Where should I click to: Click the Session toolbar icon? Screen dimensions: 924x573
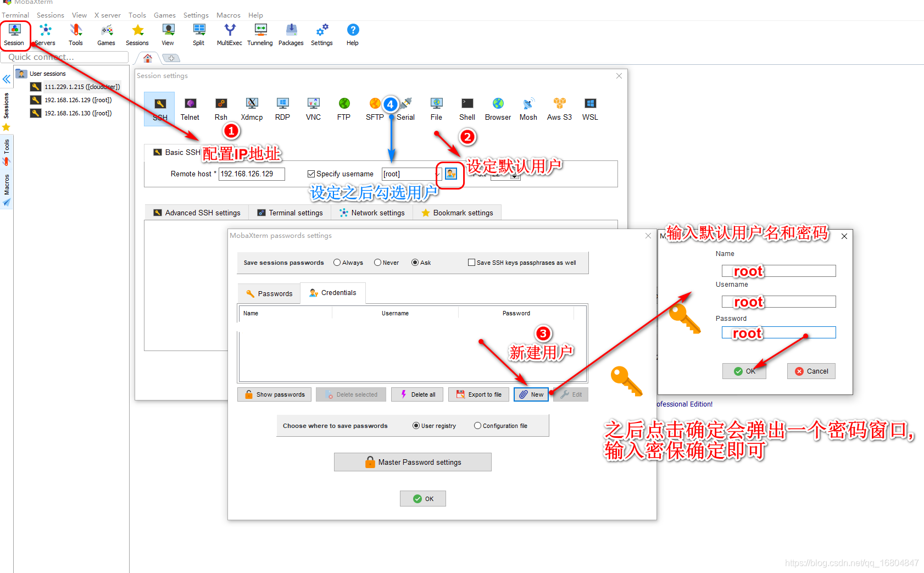(14, 35)
